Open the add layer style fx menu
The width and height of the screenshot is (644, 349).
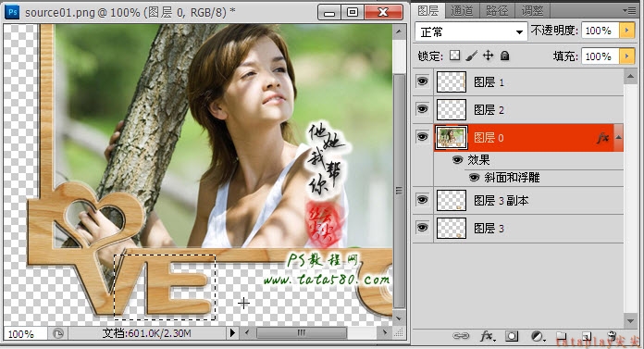click(488, 336)
